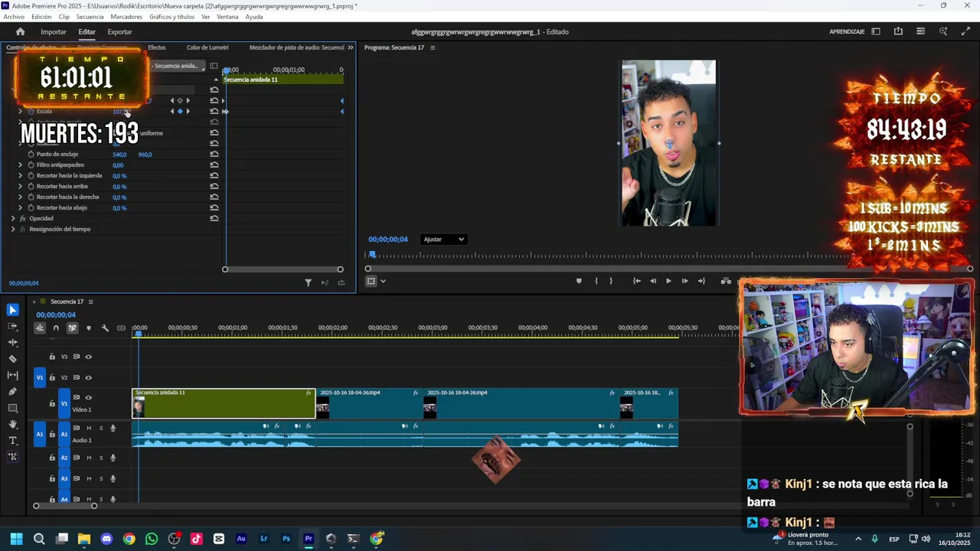
Task: Play the sequence in Program monitor
Action: (668, 281)
